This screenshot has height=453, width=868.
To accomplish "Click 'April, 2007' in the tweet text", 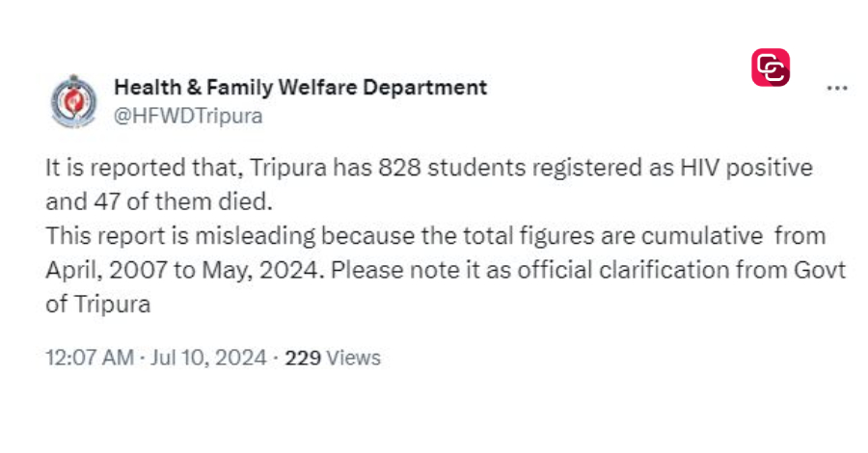I will [x=106, y=271].
